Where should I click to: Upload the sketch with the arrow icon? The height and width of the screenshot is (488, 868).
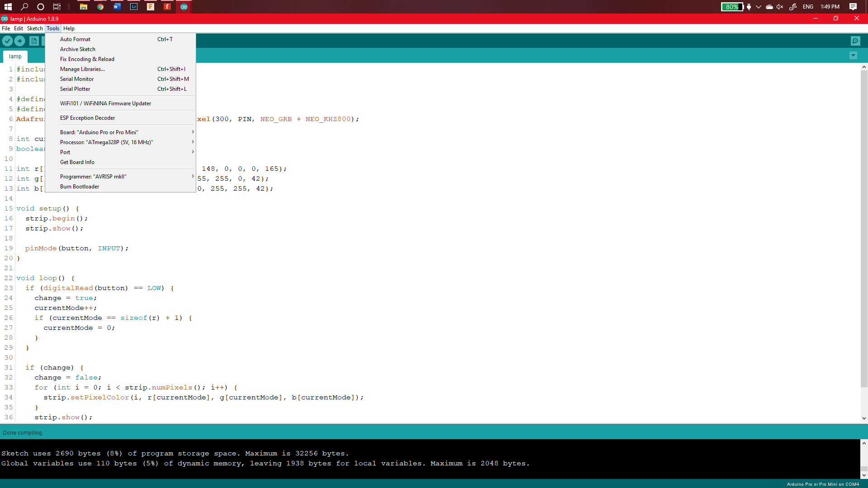(x=20, y=41)
